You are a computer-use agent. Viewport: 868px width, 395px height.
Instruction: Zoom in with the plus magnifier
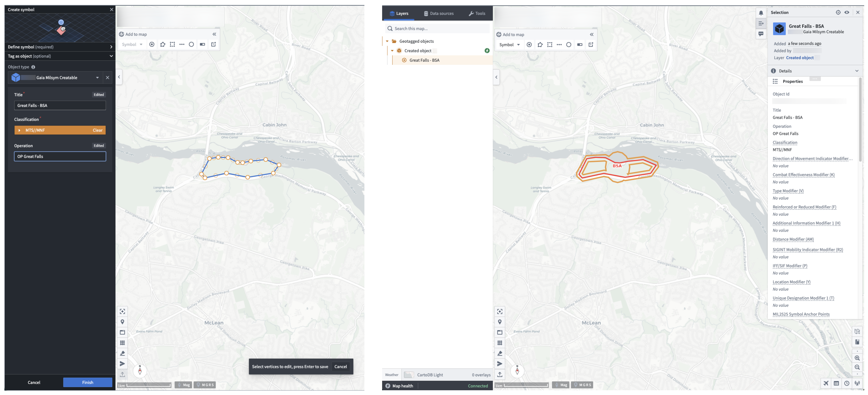point(857,358)
